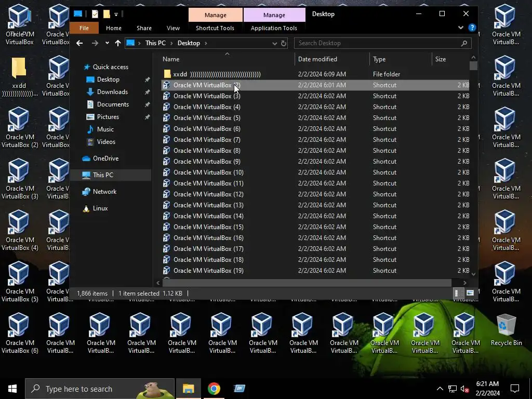The width and height of the screenshot is (532, 399).
Task: Switch to the Home ribbon tab
Action: [x=114, y=28]
